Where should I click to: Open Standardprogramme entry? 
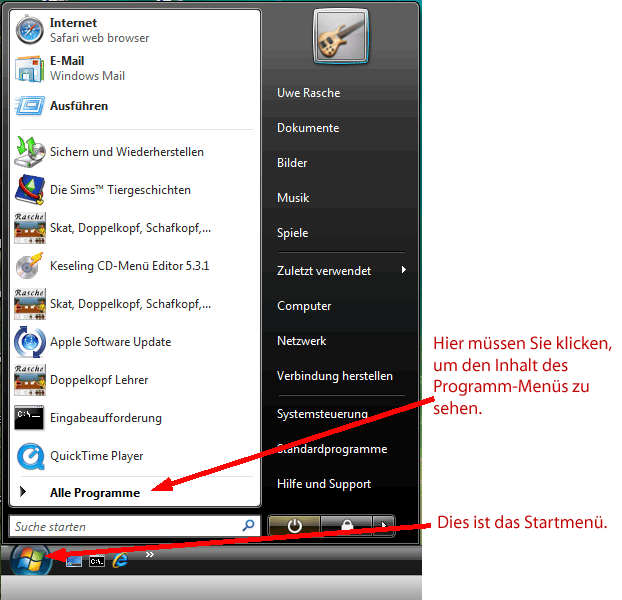click(332, 449)
